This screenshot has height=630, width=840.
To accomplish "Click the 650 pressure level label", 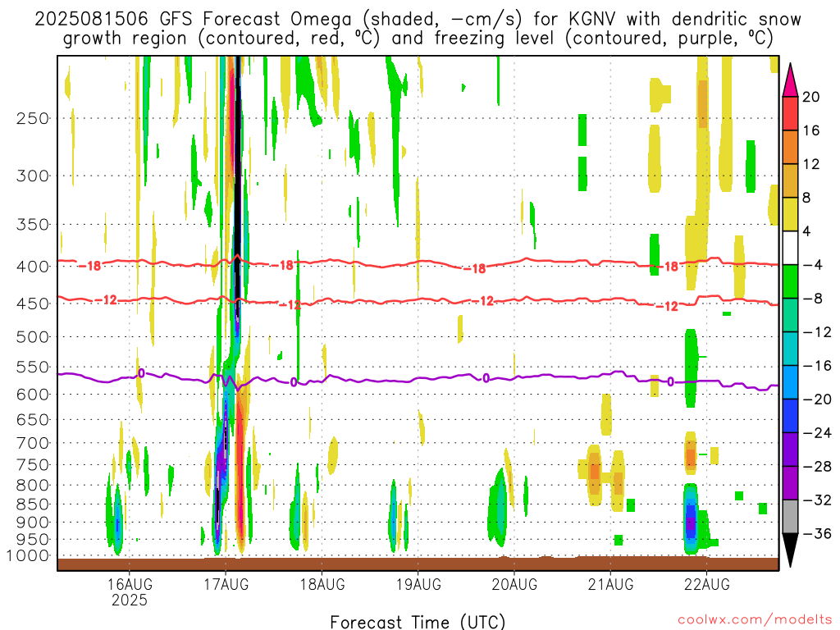I will (x=33, y=419).
